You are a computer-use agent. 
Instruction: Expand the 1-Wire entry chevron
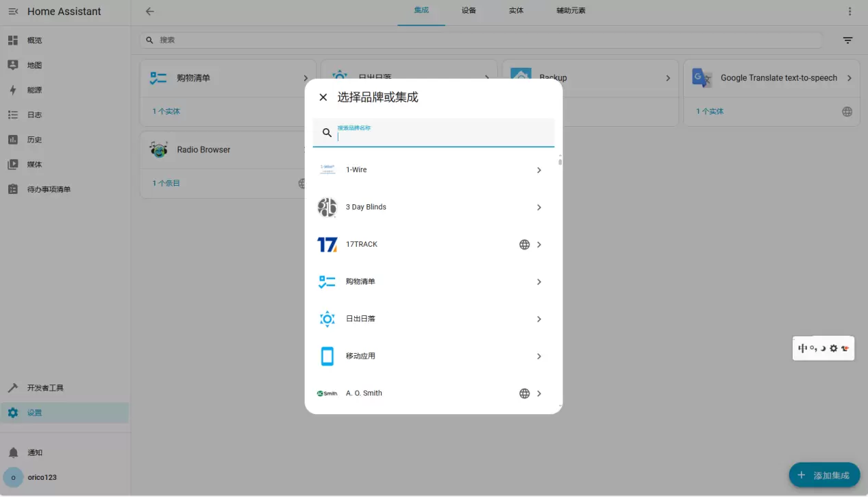coord(539,170)
